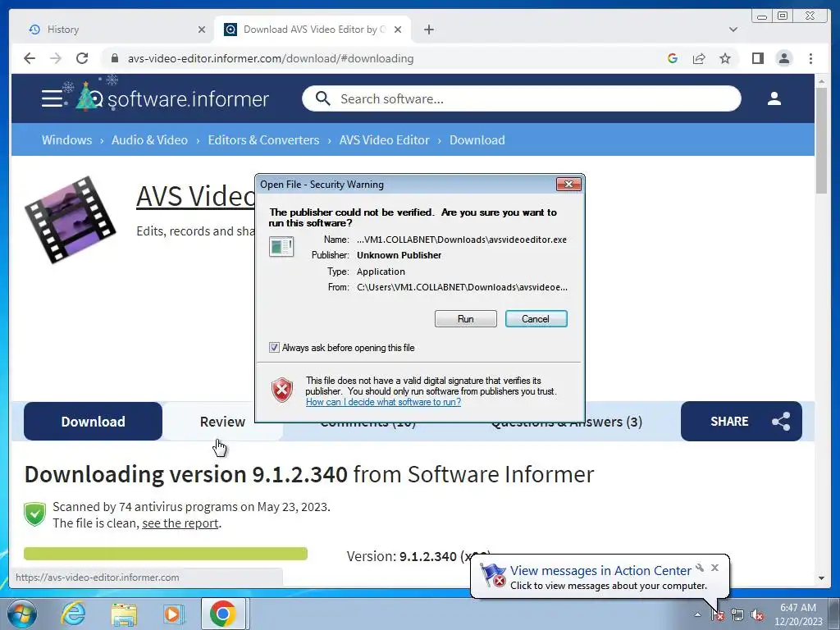Open View messages in Action Center balloon
Image resolution: width=840 pixels, height=630 pixels.
(600, 571)
